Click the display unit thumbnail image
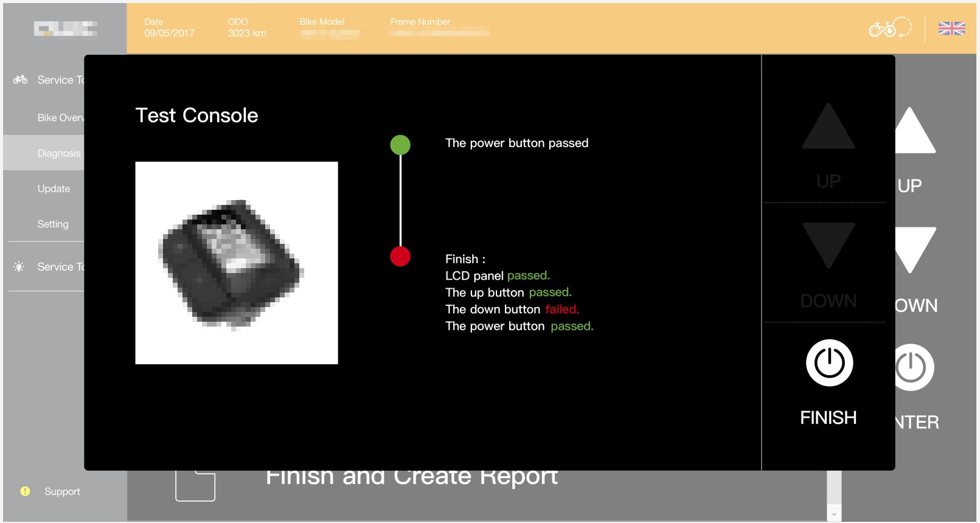 pos(236,263)
